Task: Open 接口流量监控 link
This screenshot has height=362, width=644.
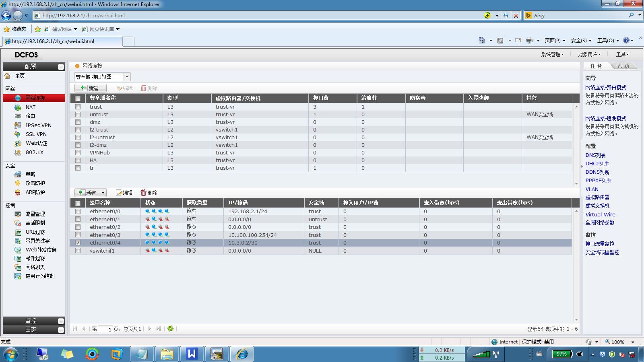Action: [x=600, y=244]
